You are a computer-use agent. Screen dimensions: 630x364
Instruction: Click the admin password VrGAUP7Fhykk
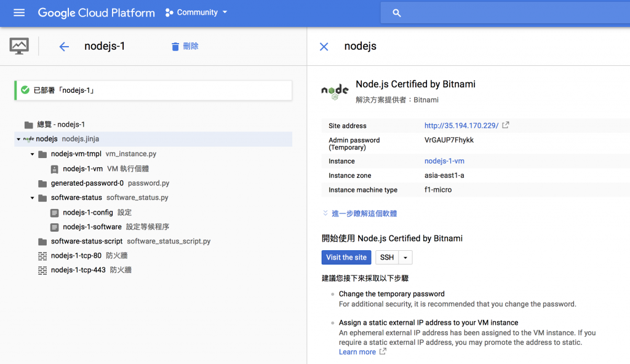pos(449,140)
